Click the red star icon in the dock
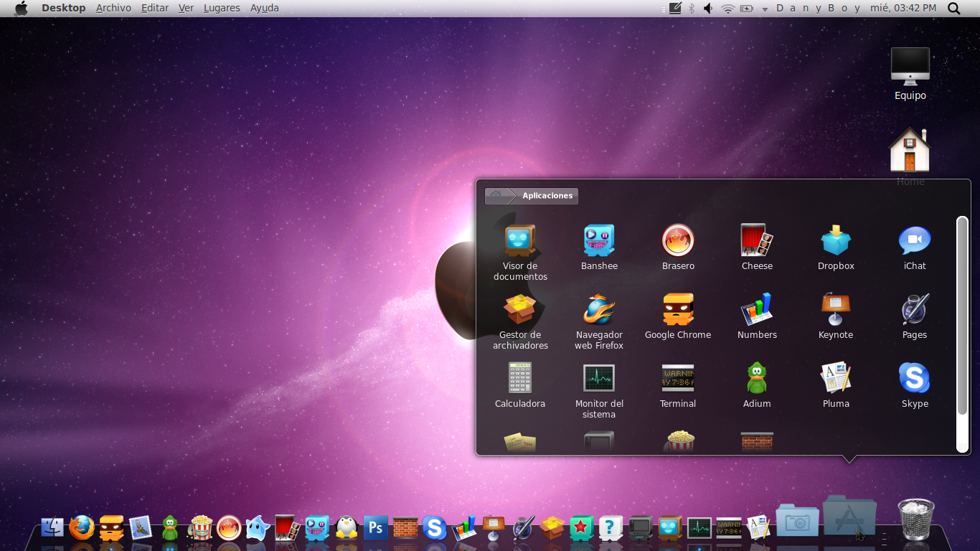980x551 pixels. (581, 528)
